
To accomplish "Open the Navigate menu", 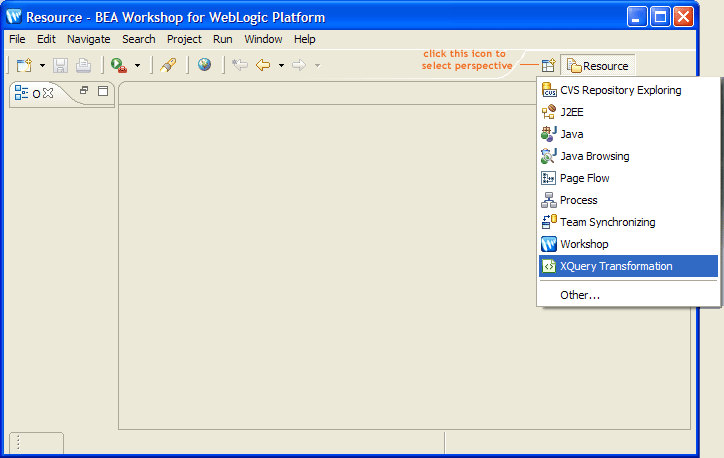I will (89, 39).
